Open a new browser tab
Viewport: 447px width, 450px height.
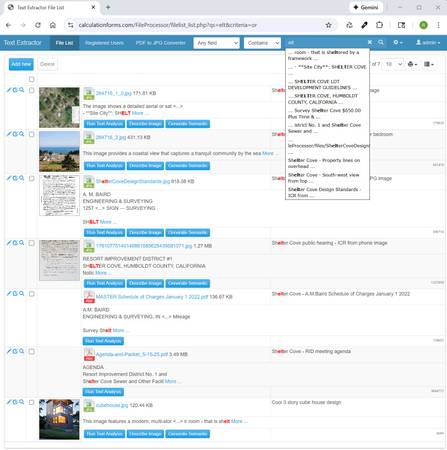pyautogui.click(x=108, y=7)
